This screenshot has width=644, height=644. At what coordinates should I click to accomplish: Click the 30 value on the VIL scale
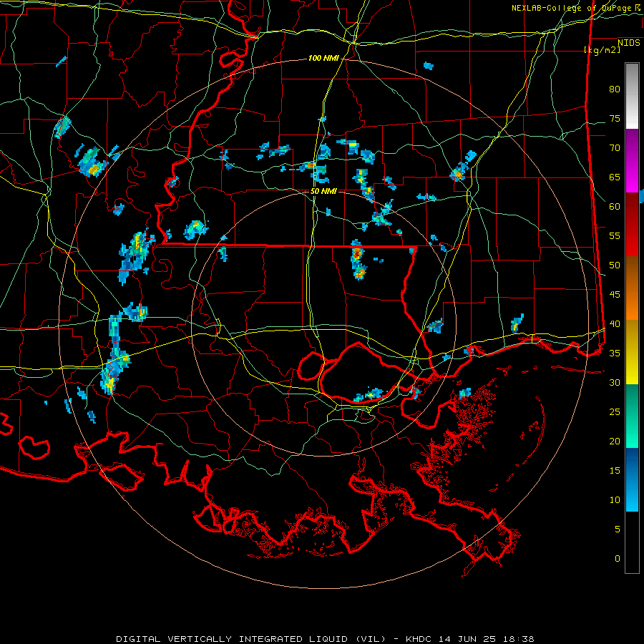tap(615, 382)
